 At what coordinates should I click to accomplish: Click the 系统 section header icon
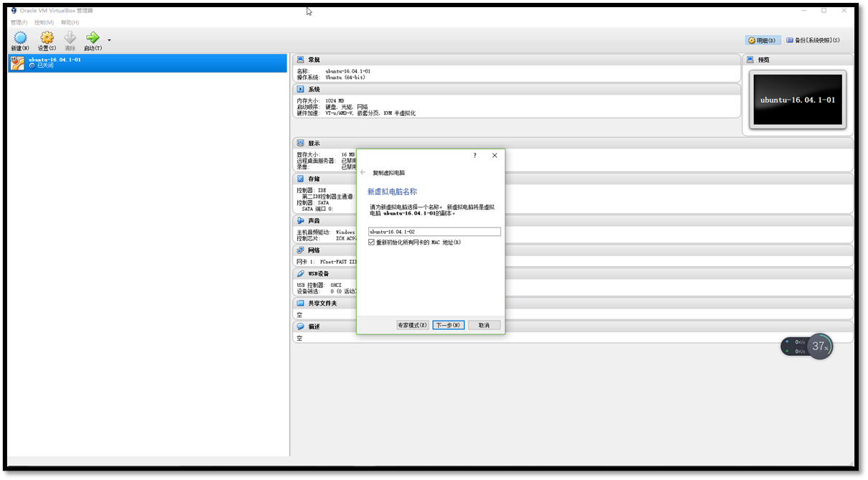pyautogui.click(x=300, y=89)
